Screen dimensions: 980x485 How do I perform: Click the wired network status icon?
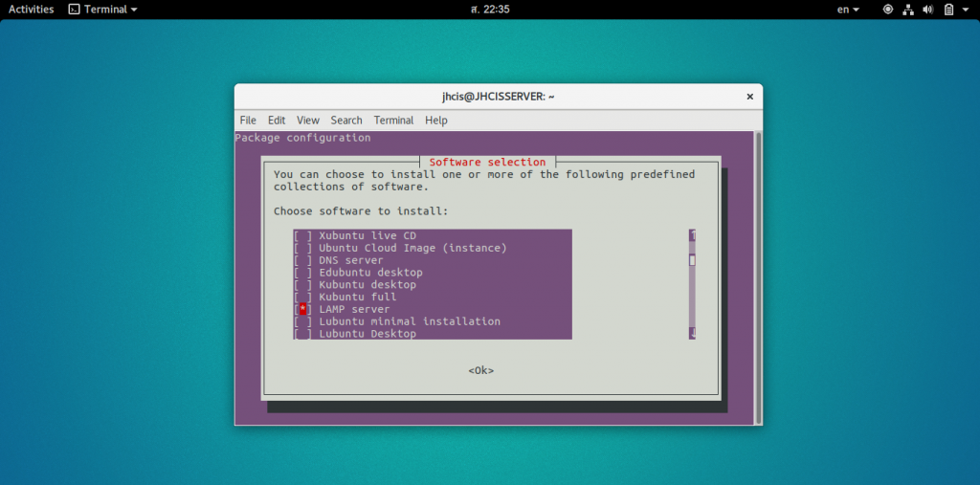908,10
